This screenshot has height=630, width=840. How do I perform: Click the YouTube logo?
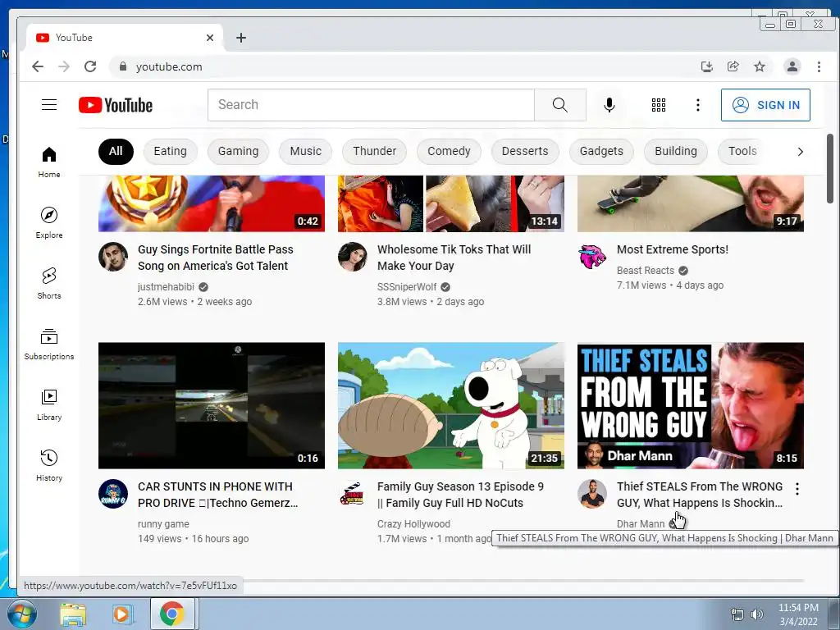click(116, 105)
